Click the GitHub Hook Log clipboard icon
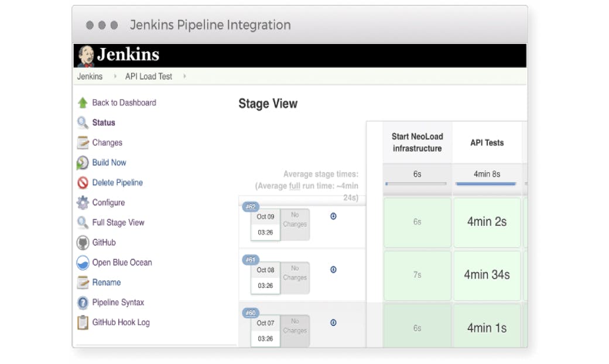This screenshot has width=609, height=364. coord(83,322)
